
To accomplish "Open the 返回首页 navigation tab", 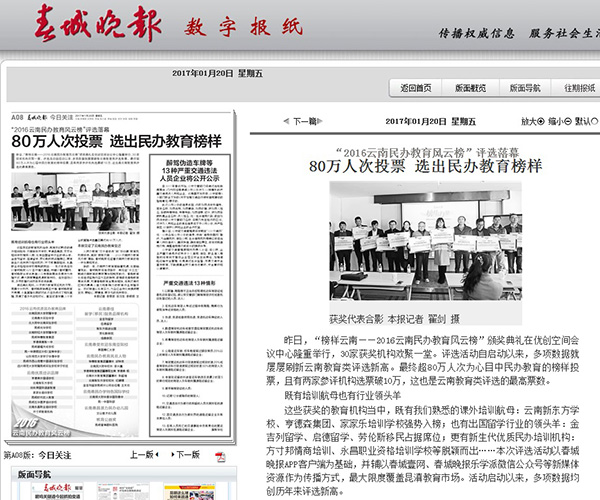I will [x=416, y=88].
